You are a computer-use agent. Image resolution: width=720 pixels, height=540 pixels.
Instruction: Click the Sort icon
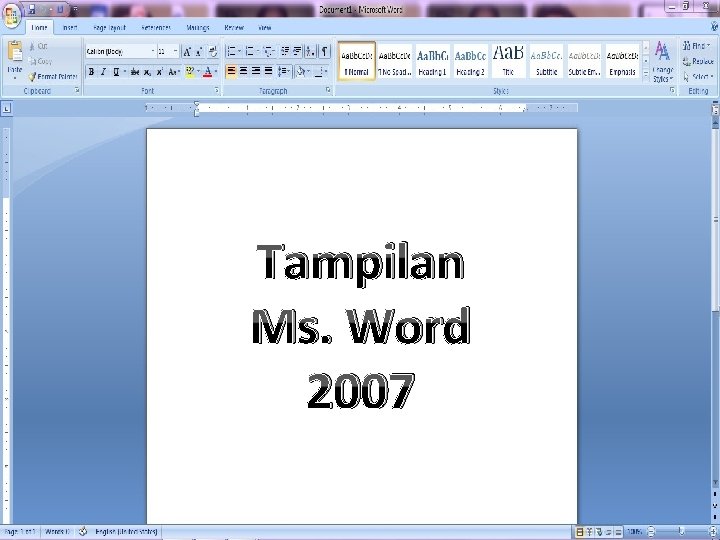pos(310,51)
